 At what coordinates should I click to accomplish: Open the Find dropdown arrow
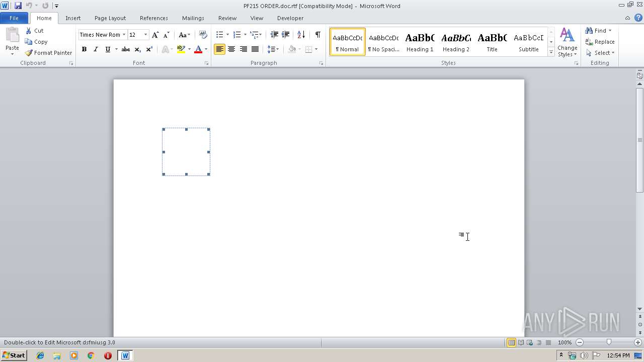610,31
